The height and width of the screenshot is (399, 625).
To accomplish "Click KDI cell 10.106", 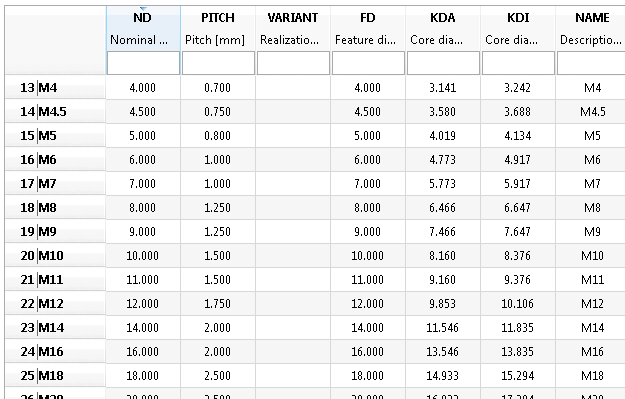I will 518,303.
